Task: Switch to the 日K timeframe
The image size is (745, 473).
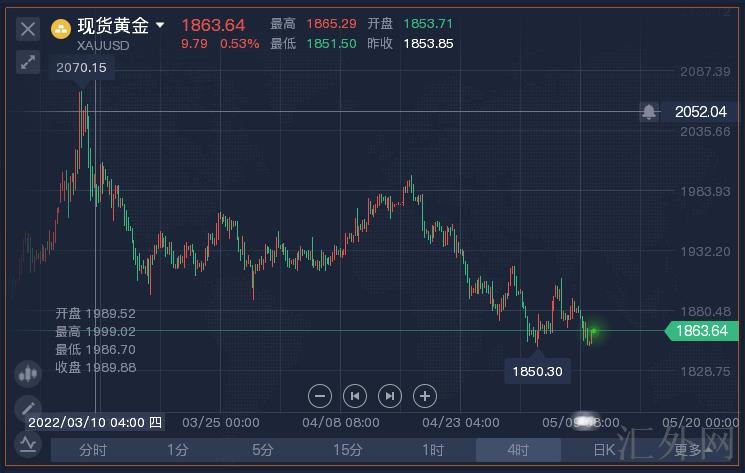Action: [x=603, y=450]
